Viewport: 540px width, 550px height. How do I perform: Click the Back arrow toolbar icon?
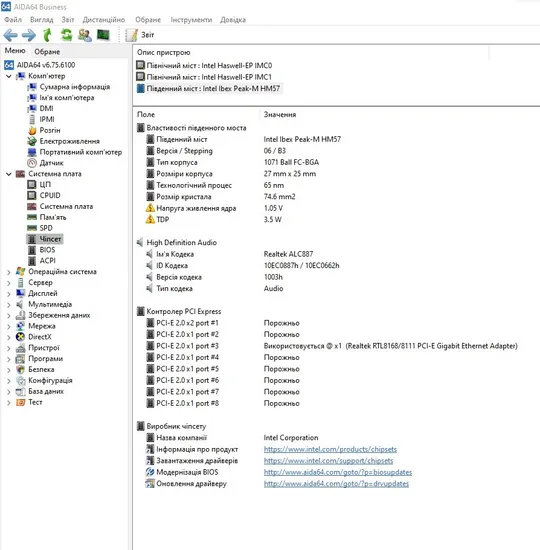[10, 35]
